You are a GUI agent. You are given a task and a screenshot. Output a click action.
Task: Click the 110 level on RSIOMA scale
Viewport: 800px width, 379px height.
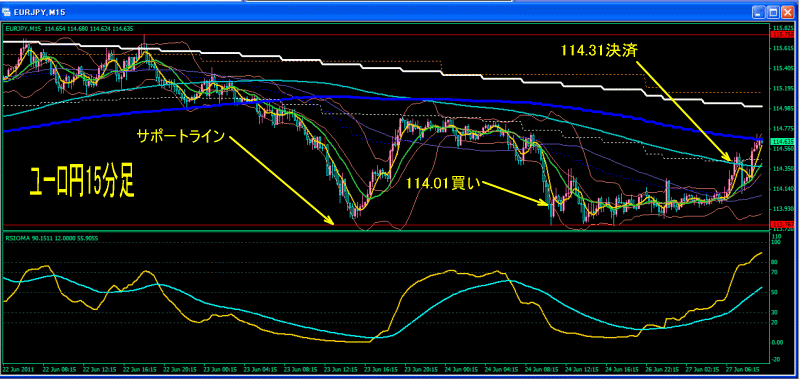(776, 237)
